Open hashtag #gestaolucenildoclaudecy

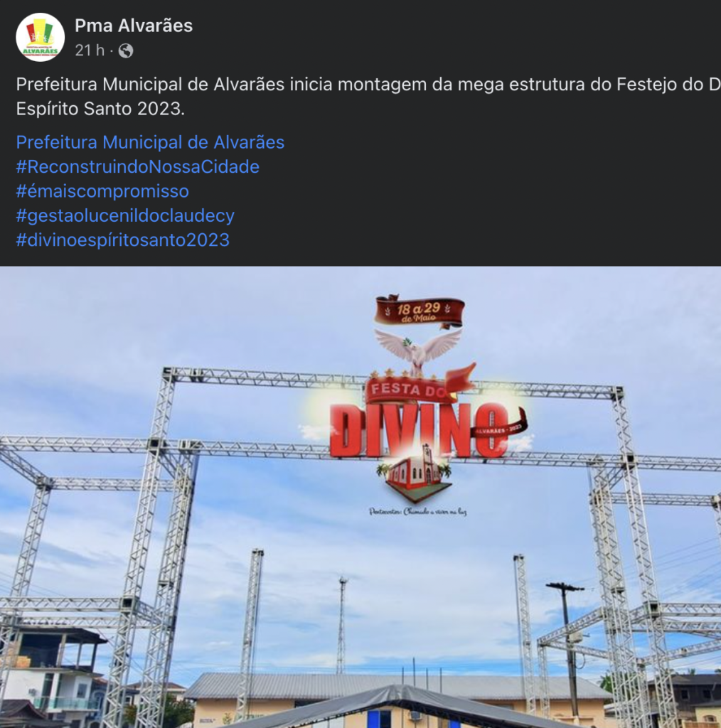[125, 216]
